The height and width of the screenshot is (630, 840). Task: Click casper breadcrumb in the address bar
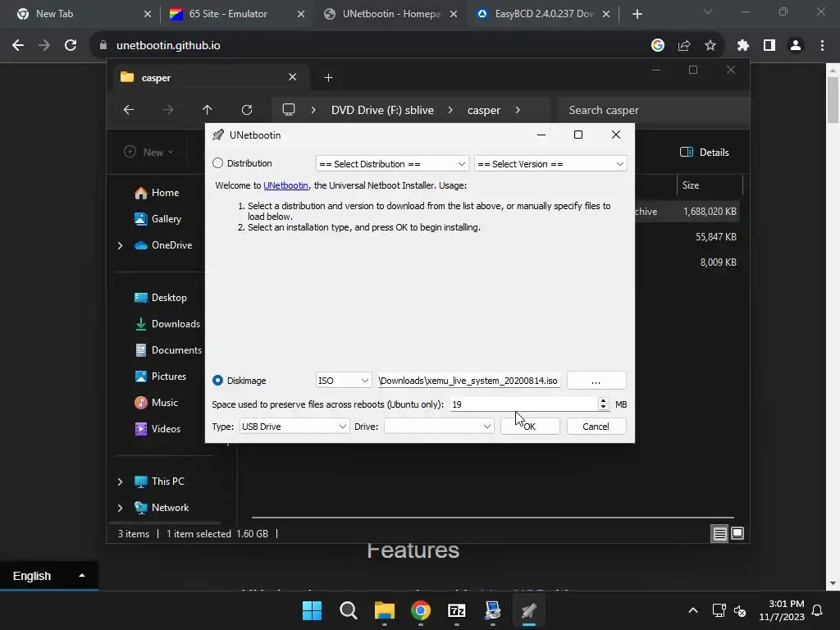pos(484,110)
